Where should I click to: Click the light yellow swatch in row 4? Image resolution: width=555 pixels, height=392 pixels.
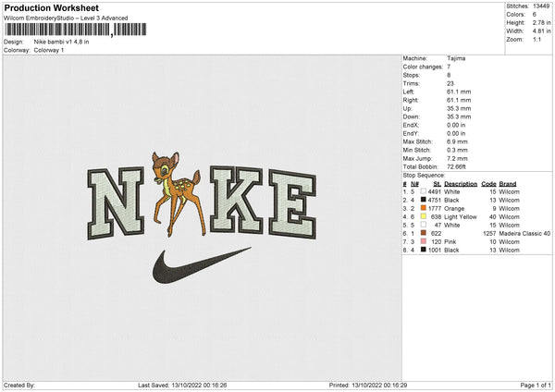[x=424, y=216]
